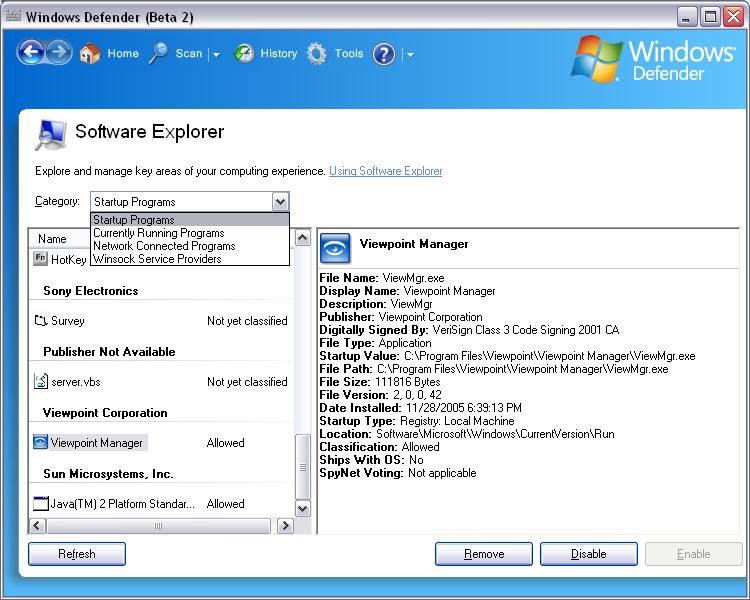Click the HotKey Fn program icon
This screenshot has height=600, width=750.
(x=40, y=258)
